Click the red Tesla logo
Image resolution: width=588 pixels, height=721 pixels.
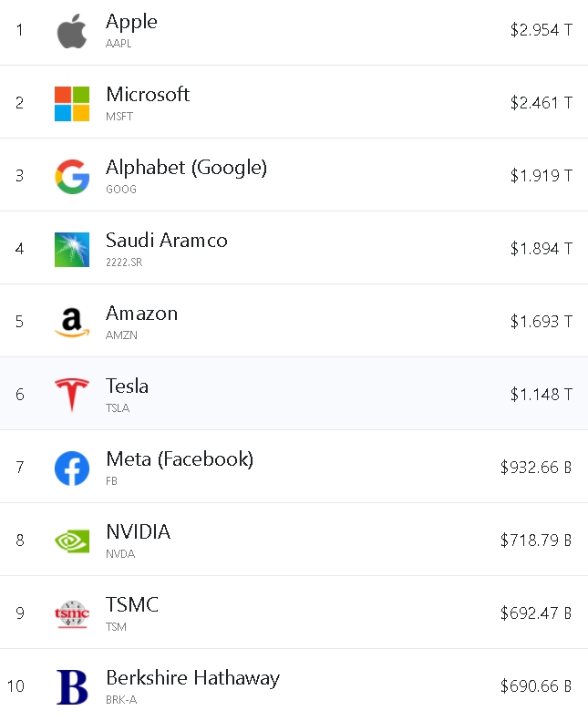click(x=72, y=396)
